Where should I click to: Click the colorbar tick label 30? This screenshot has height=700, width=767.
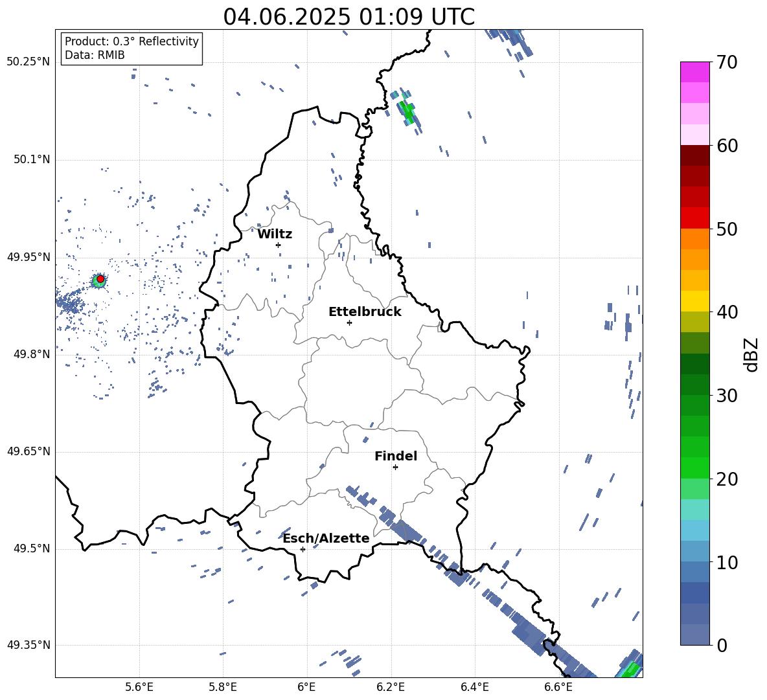pyautogui.click(x=727, y=395)
